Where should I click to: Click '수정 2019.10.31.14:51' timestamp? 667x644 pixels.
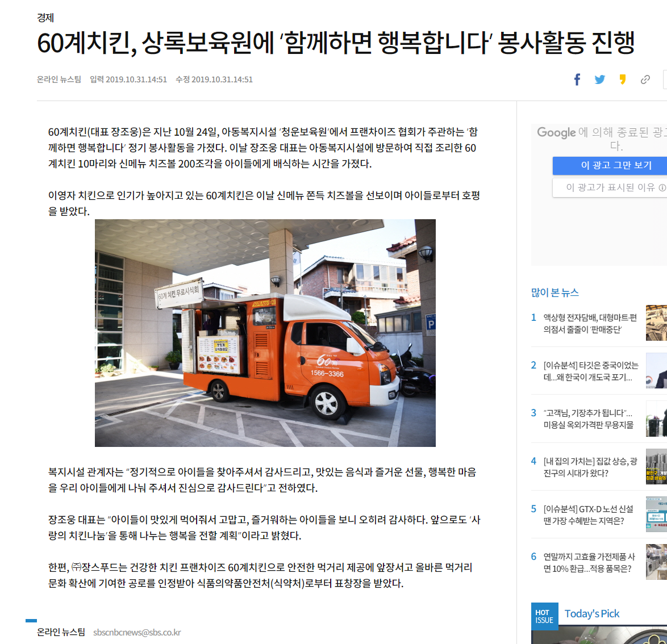(214, 80)
